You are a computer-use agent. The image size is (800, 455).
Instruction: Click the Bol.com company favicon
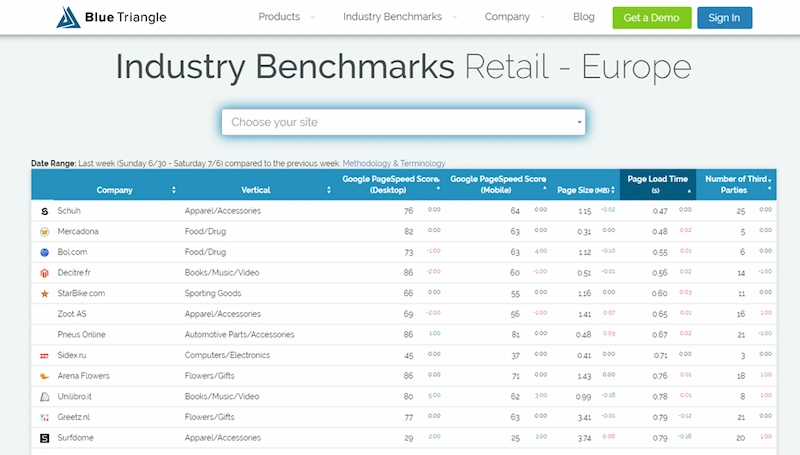tap(44, 252)
